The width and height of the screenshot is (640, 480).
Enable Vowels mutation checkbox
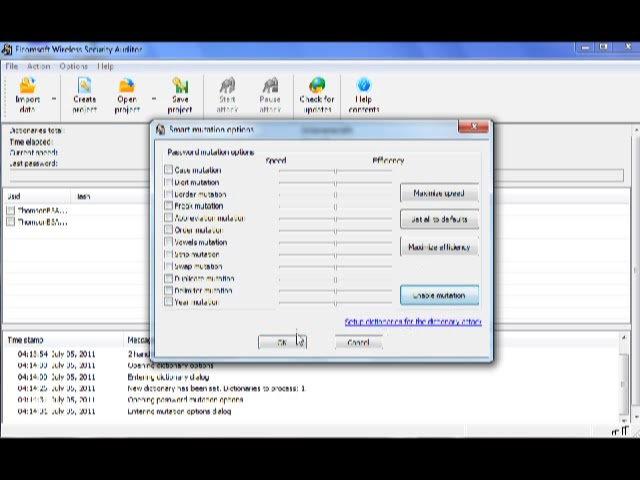click(169, 242)
